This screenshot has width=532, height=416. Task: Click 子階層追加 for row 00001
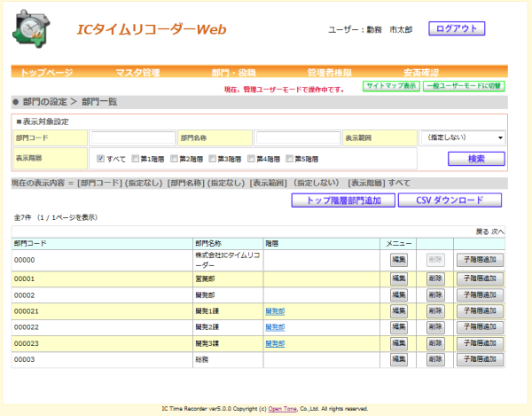(480, 279)
